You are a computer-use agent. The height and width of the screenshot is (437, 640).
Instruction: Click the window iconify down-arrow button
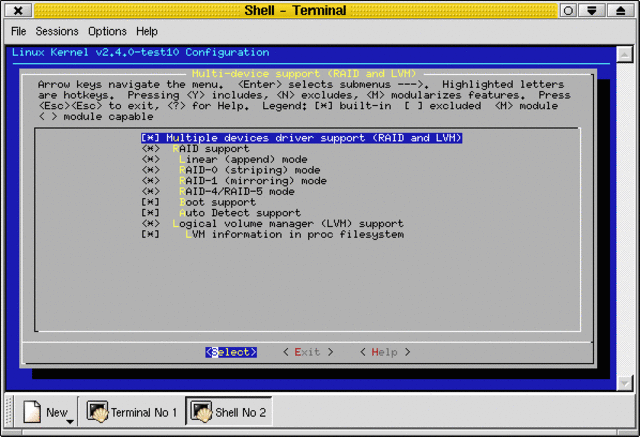point(592,10)
